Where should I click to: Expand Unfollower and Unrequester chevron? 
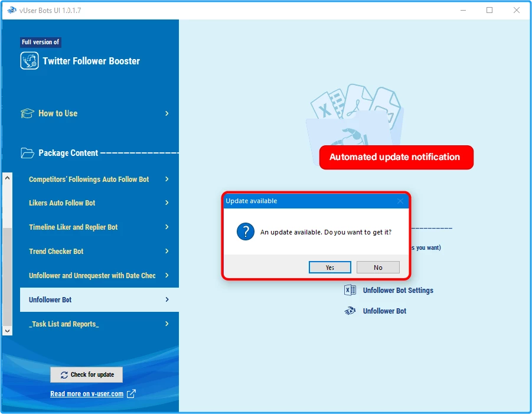tap(167, 275)
